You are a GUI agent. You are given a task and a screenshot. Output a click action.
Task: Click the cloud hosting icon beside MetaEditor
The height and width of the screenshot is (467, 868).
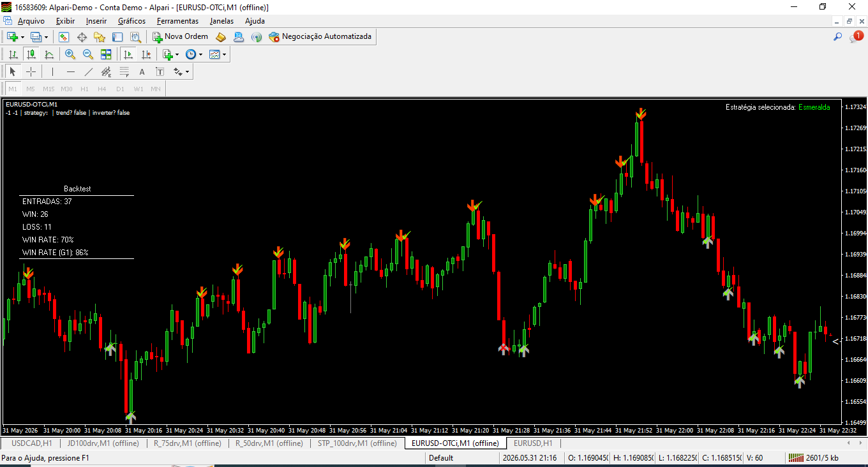(239, 37)
